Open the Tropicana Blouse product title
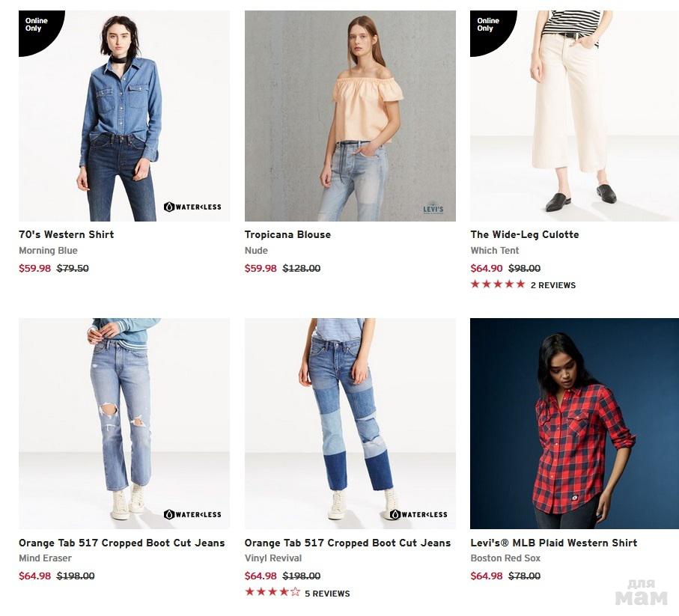This screenshot has height=616, width=679. pos(287,234)
